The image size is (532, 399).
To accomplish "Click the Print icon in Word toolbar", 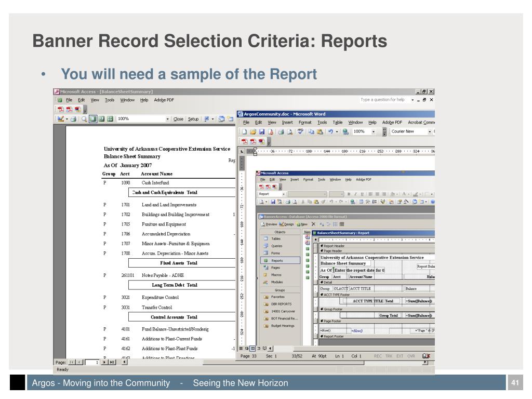I will [281, 131].
